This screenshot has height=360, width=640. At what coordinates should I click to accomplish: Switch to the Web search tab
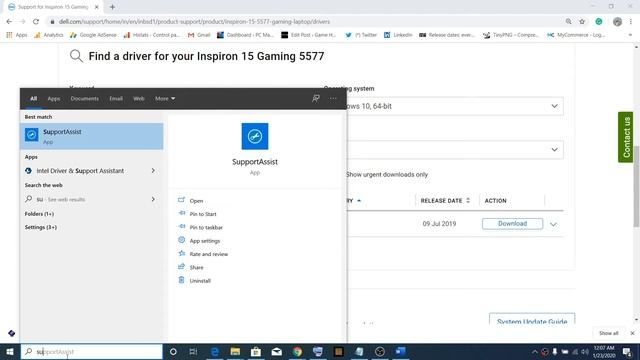(x=139, y=98)
